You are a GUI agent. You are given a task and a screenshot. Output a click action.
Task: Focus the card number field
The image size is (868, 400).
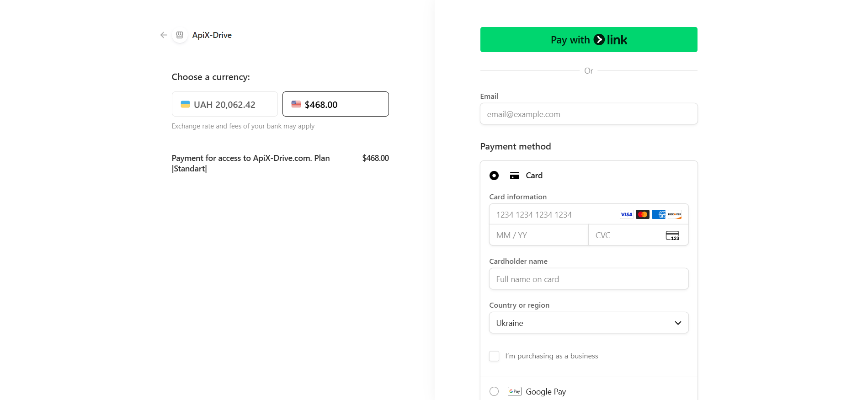pos(589,214)
